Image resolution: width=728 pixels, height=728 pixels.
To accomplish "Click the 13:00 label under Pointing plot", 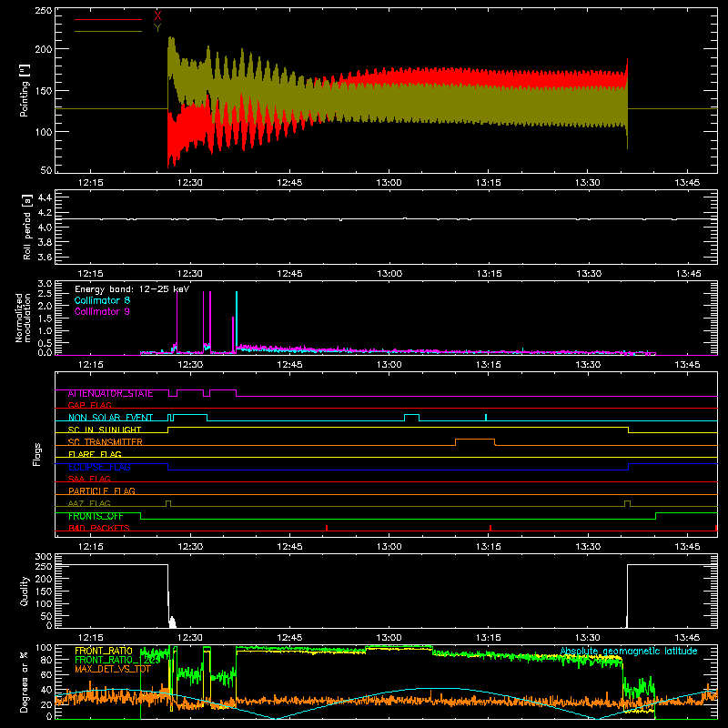I will (x=389, y=183).
